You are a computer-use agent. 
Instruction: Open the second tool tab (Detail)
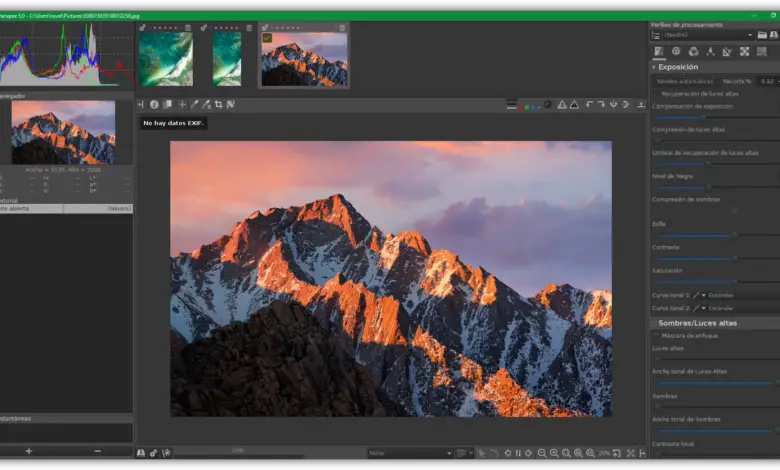(x=676, y=51)
